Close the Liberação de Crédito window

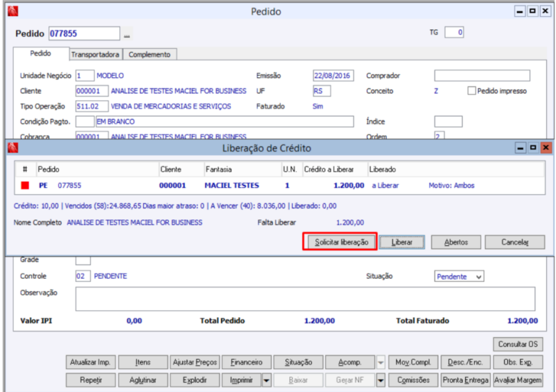click(546, 147)
